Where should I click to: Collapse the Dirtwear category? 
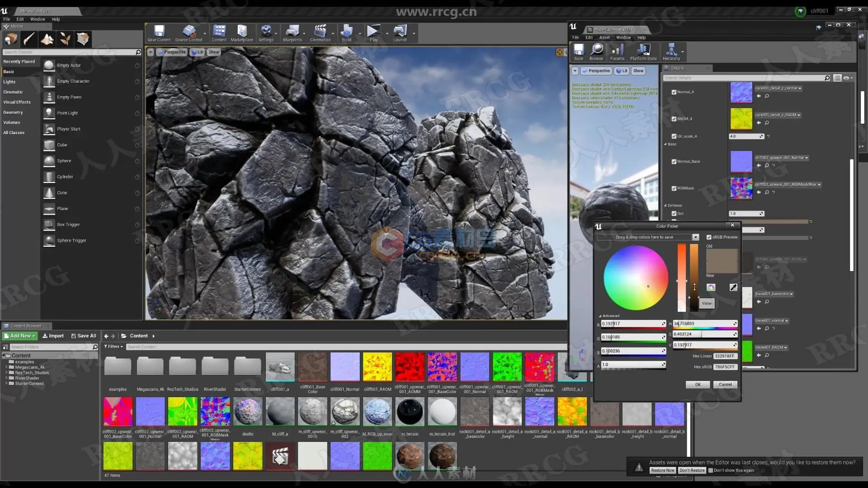[665, 206]
